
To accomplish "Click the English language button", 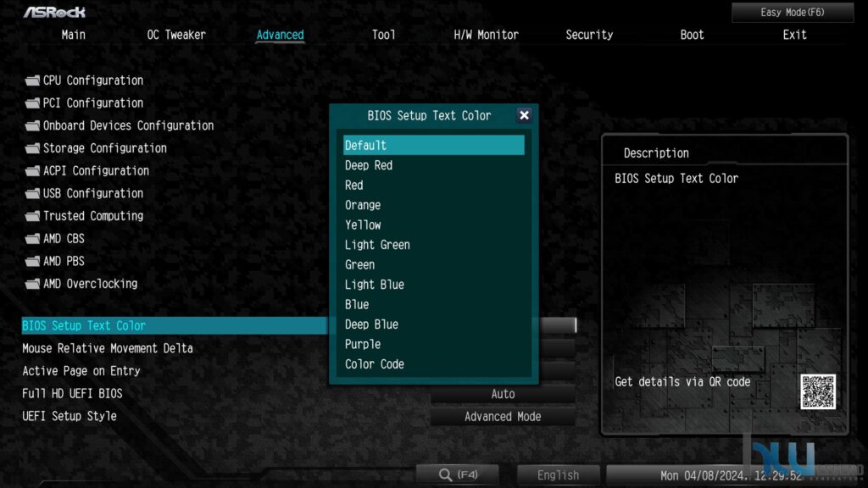I will coord(558,474).
